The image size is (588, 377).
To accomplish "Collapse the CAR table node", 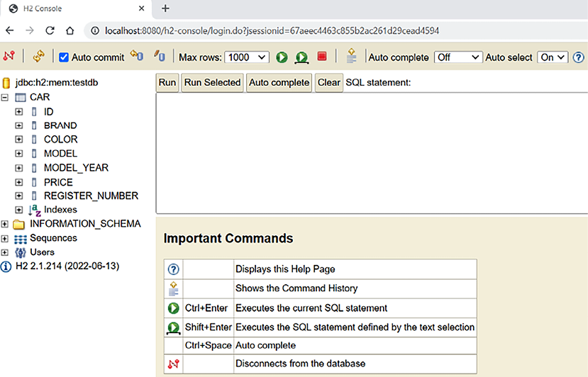I will pyautogui.click(x=6, y=97).
